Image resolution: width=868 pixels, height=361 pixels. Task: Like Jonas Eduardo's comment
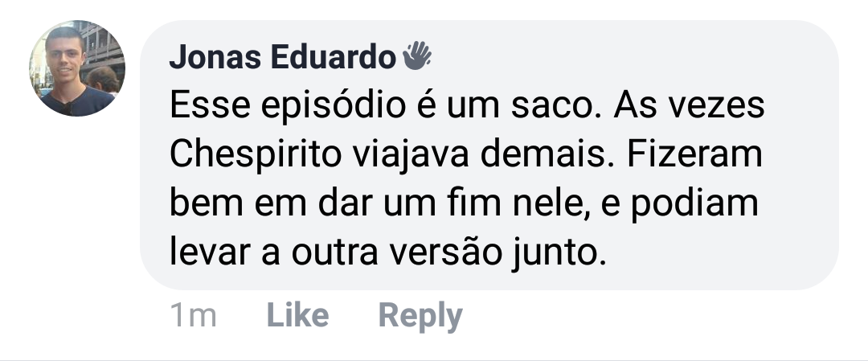pyautogui.click(x=298, y=316)
